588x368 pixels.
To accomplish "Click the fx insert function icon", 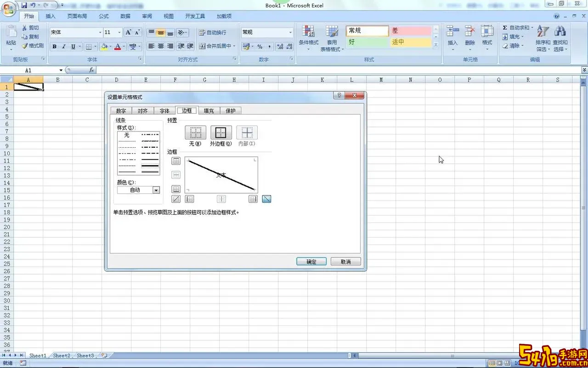I will click(91, 70).
